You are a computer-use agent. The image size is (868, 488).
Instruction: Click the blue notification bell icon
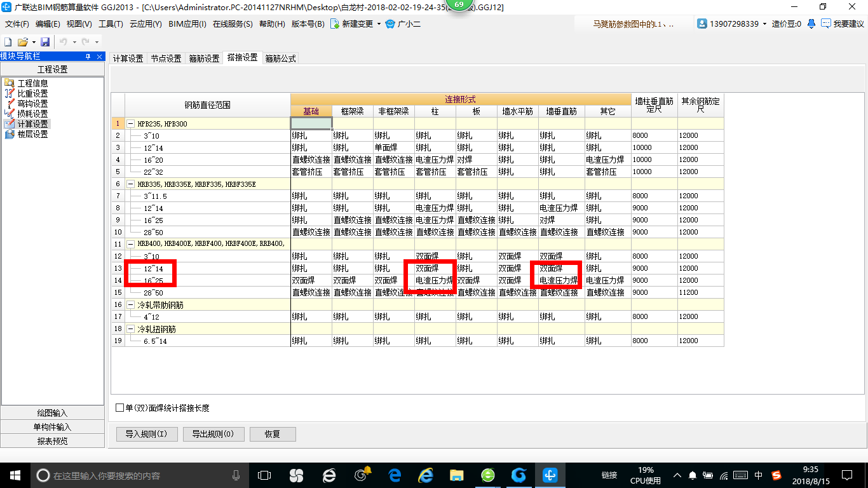[x=811, y=24]
